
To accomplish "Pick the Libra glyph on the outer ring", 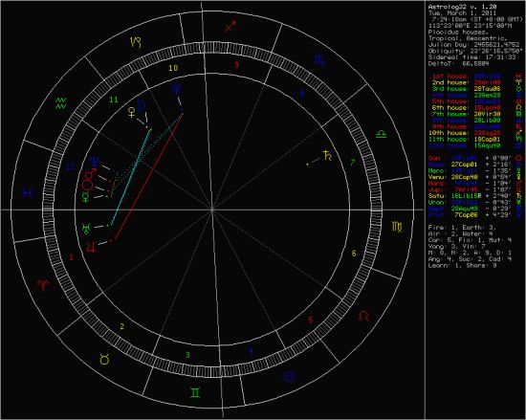I will coord(382,134).
